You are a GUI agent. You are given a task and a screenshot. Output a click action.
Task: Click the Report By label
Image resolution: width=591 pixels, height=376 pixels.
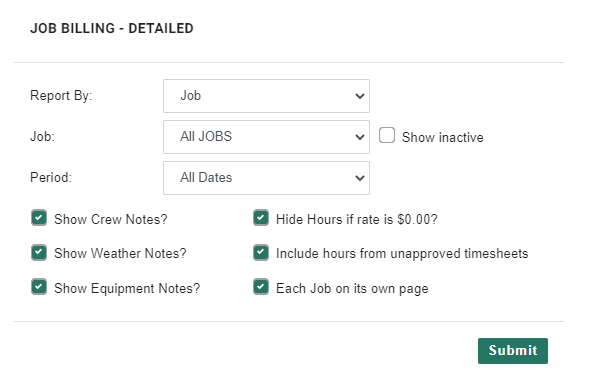click(x=61, y=96)
